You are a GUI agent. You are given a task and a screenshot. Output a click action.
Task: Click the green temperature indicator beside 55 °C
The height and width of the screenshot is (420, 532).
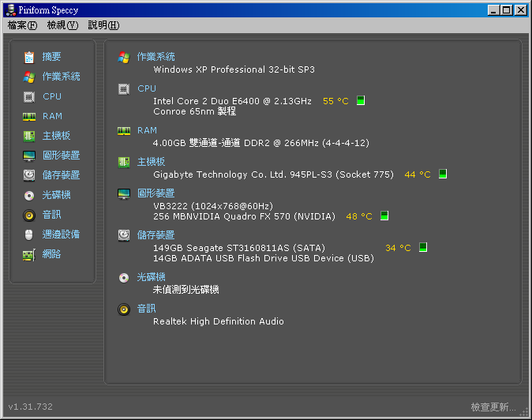361,100
